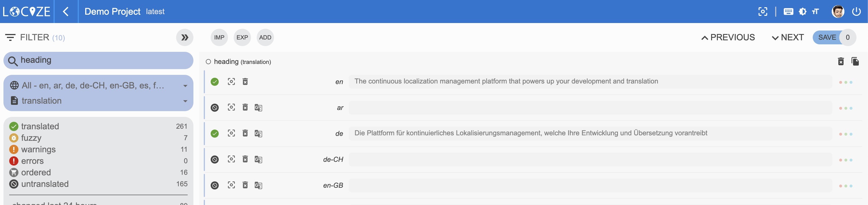This screenshot has width=868, height=205.
Task: Go to the PREVIOUS key
Action: point(728,37)
